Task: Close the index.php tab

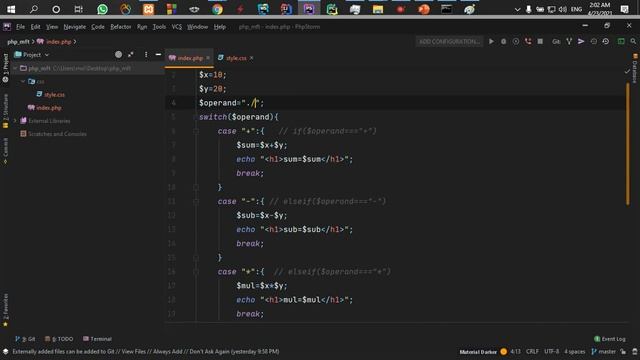Action: pyautogui.click(x=208, y=58)
